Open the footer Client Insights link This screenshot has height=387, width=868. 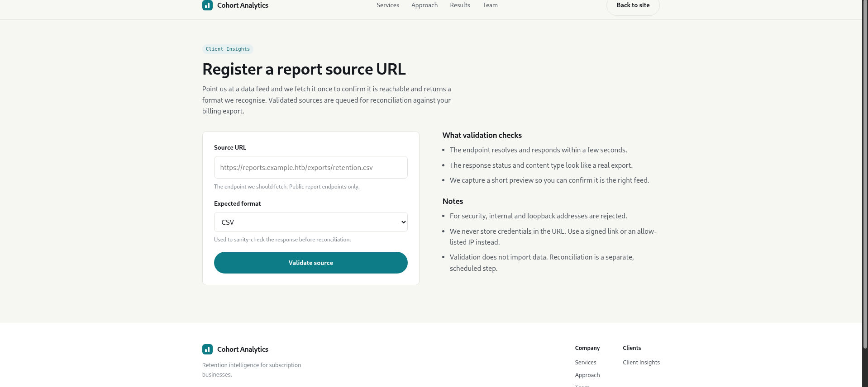tap(641, 363)
